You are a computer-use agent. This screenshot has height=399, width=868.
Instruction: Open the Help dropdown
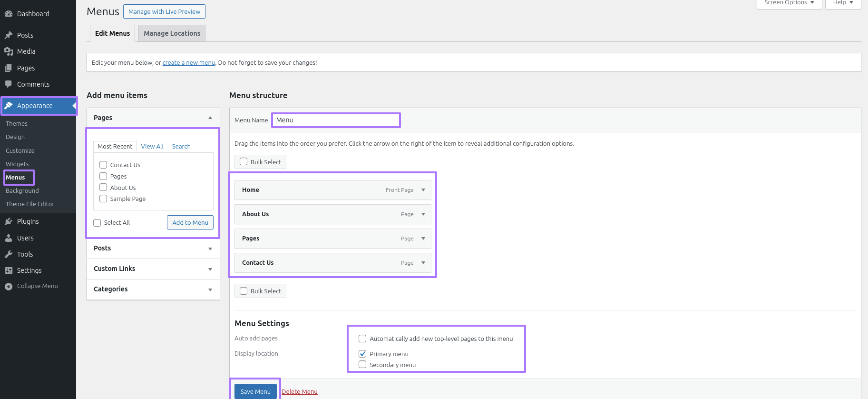[x=843, y=3]
